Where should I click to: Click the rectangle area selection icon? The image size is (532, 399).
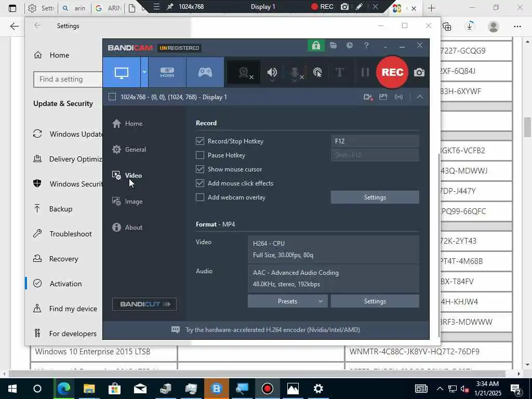(x=112, y=97)
